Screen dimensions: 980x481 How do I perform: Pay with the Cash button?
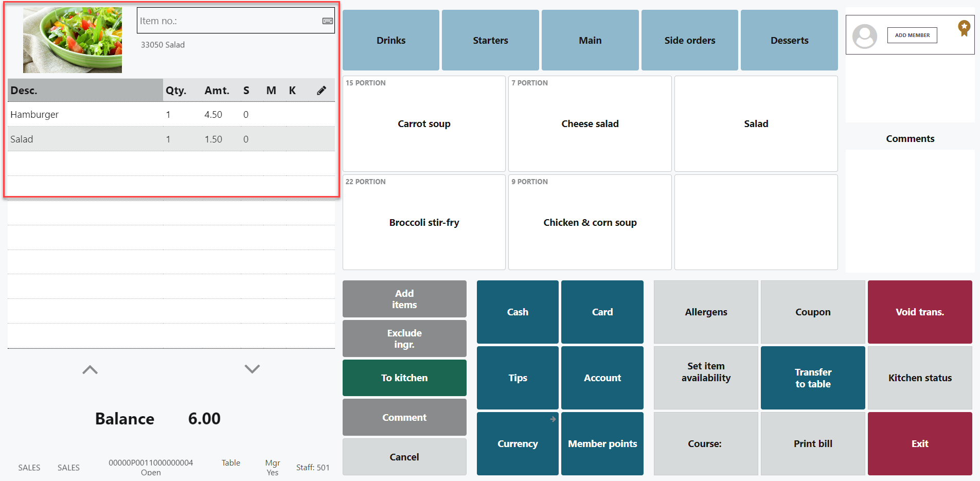coord(518,312)
